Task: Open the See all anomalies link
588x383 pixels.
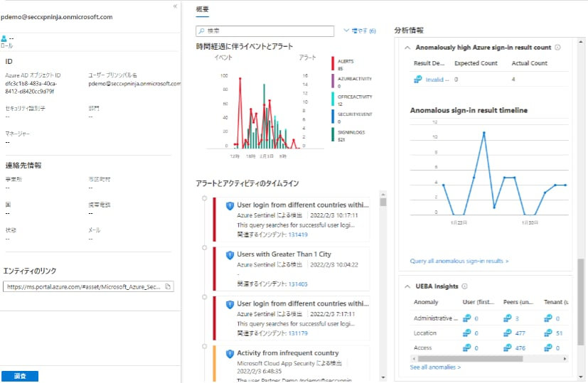Action: tap(435, 367)
